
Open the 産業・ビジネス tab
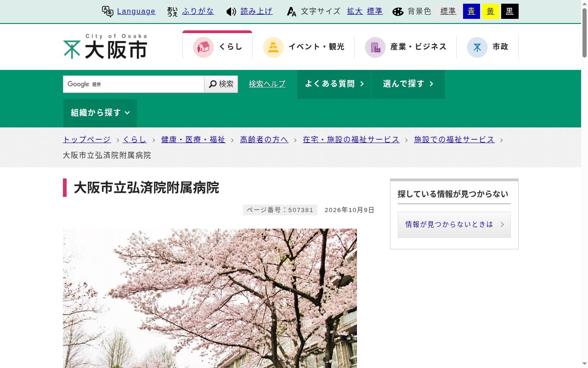point(406,47)
